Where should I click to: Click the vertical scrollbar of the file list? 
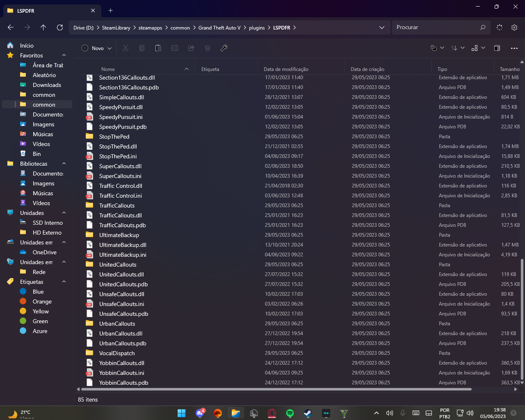(522, 319)
